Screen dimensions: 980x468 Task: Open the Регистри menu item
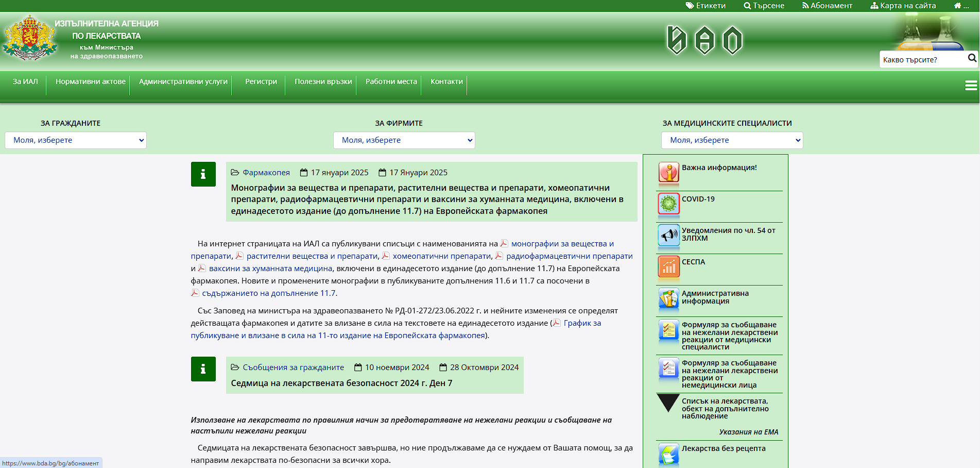[261, 81]
